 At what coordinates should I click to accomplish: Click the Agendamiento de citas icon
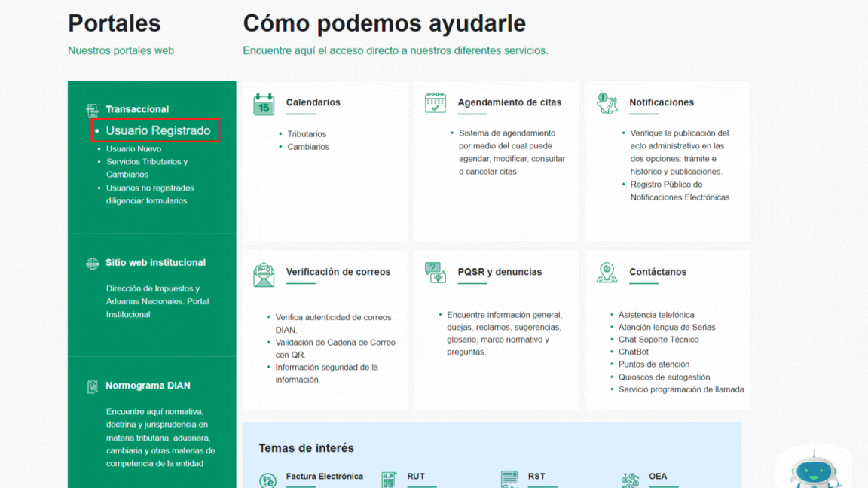click(x=435, y=103)
